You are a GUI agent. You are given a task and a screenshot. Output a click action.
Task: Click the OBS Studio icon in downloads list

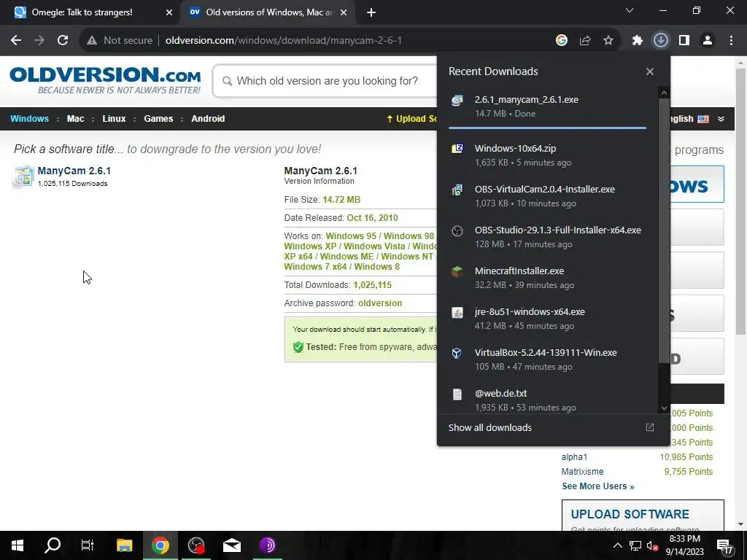[x=457, y=231]
